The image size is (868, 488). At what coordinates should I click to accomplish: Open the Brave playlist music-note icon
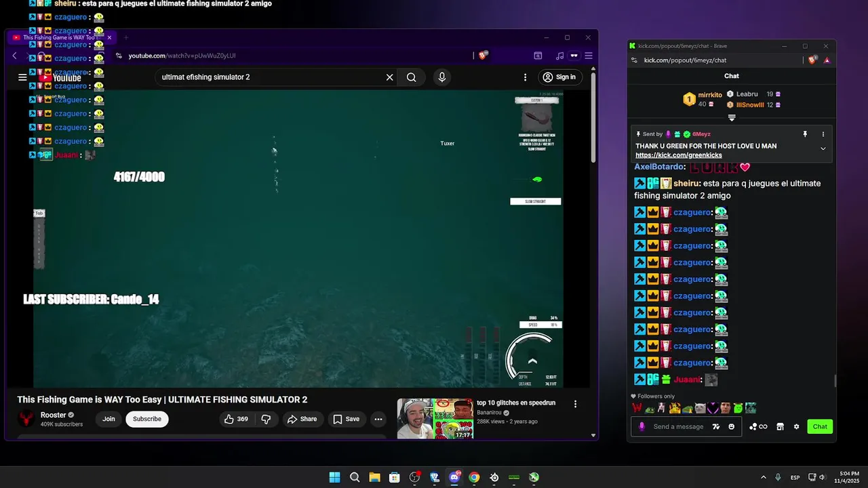559,56
